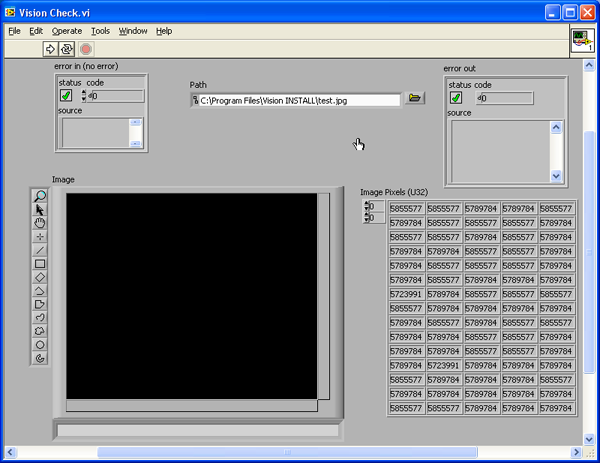The image size is (600, 463).
Task: Click the column index stepper of Image Pixels
Action: (x=367, y=218)
